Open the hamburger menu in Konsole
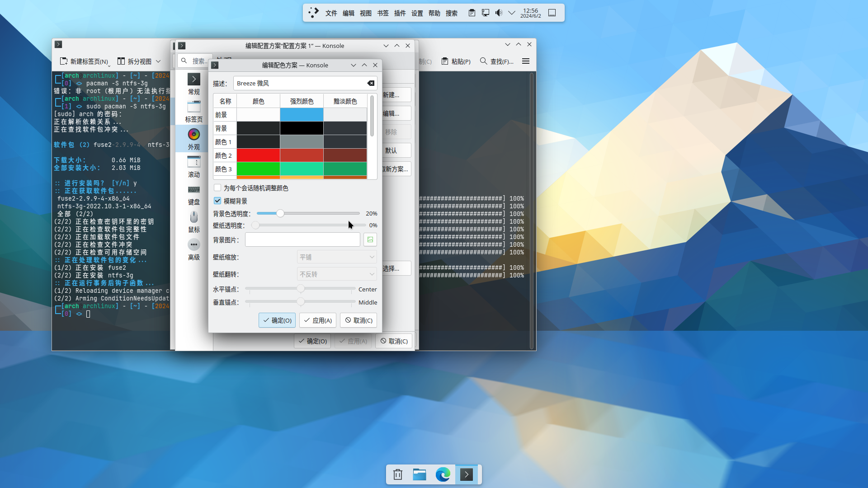The height and width of the screenshot is (488, 868). 525,61
